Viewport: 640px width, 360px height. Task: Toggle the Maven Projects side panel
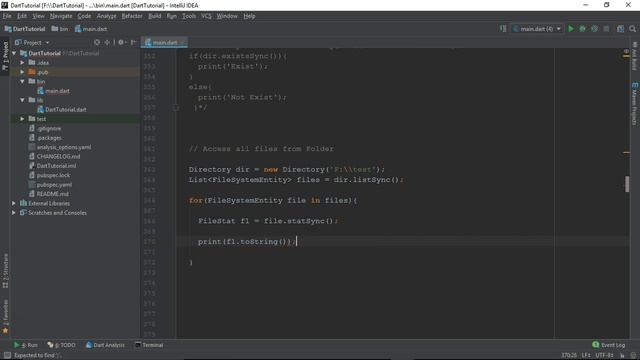634,104
